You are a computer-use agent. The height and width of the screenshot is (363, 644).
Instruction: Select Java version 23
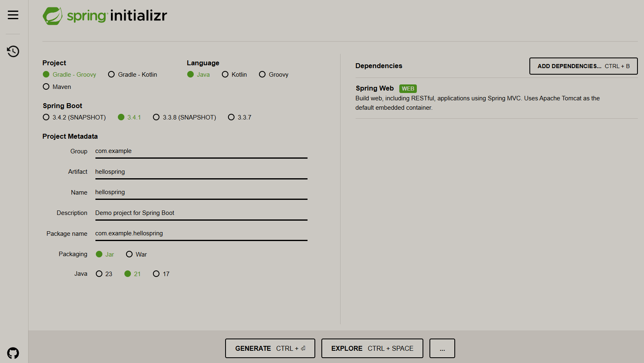click(104, 274)
